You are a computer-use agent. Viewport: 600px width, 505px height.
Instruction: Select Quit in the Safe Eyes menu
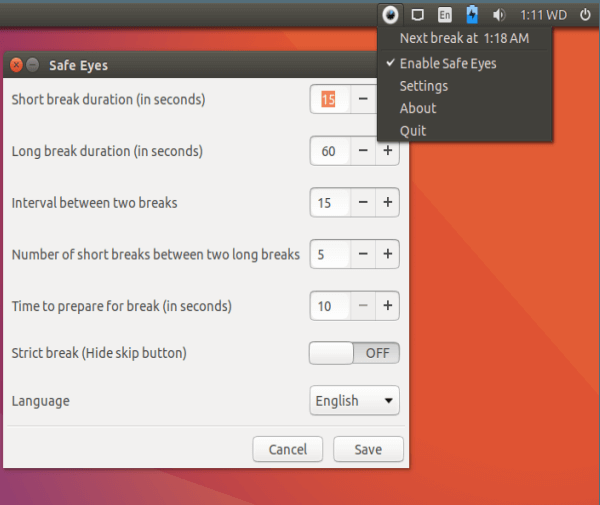click(465, 131)
